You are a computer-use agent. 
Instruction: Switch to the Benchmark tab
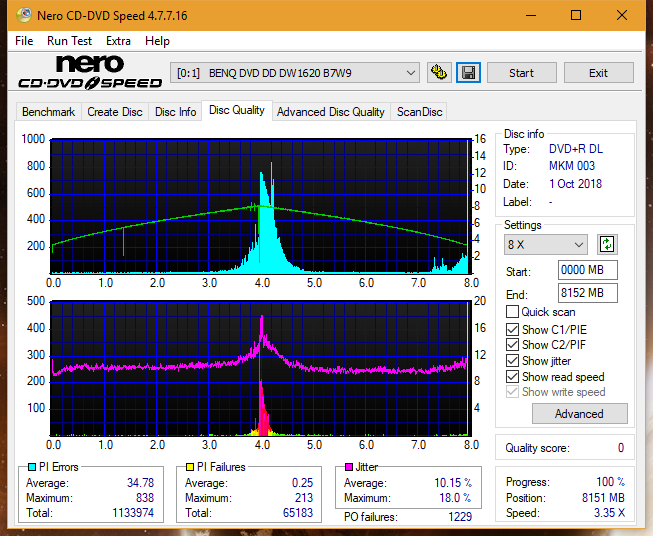pos(49,112)
